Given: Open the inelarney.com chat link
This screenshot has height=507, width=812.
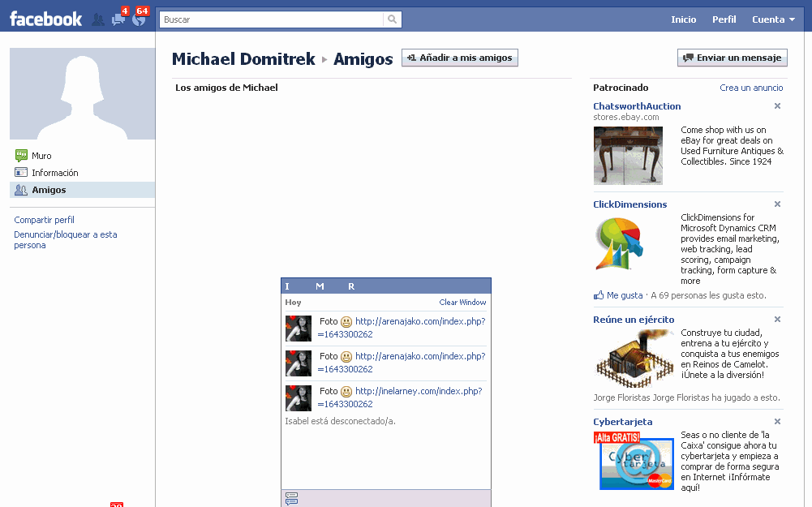Looking at the screenshot, I should [400, 397].
